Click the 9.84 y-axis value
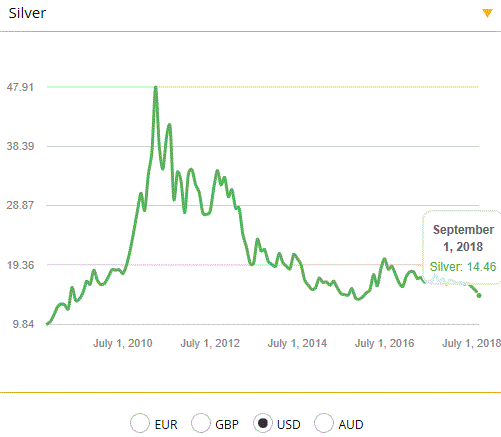 tap(23, 324)
